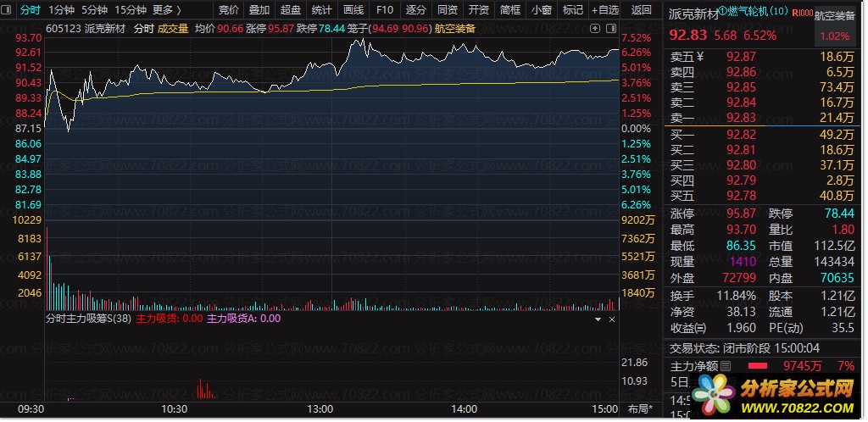Screen dimensions: 868x422
Task: Expand the 更多 period options
Action: point(167,10)
